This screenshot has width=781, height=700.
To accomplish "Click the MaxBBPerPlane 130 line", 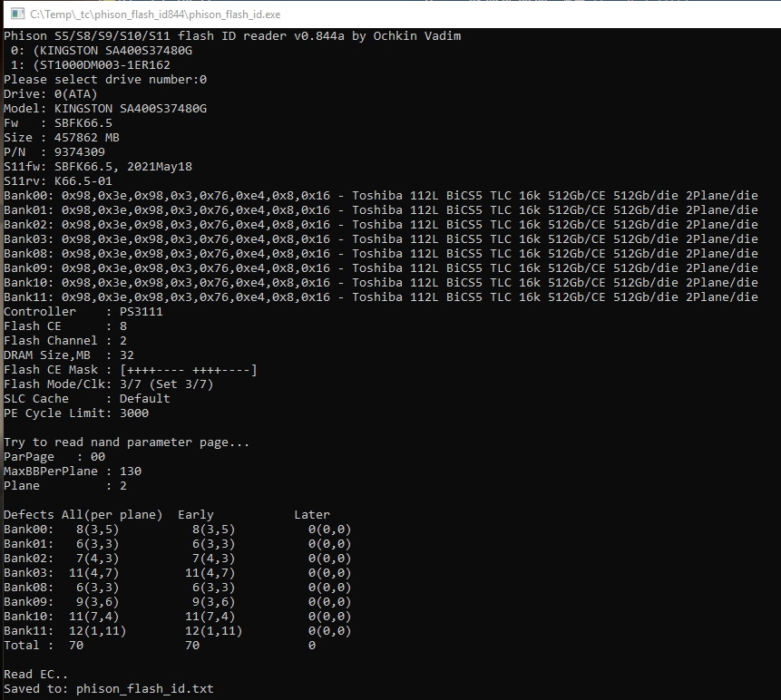I will (73, 472).
